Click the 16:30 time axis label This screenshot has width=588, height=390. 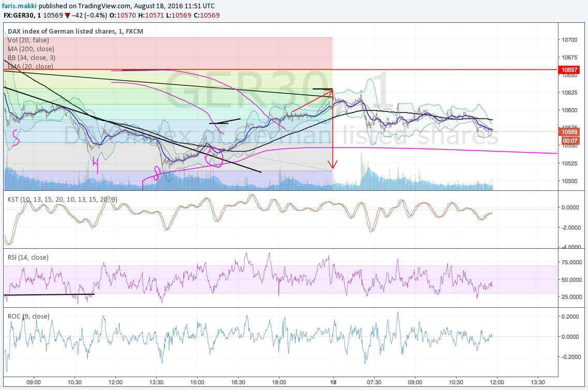pyautogui.click(x=238, y=382)
